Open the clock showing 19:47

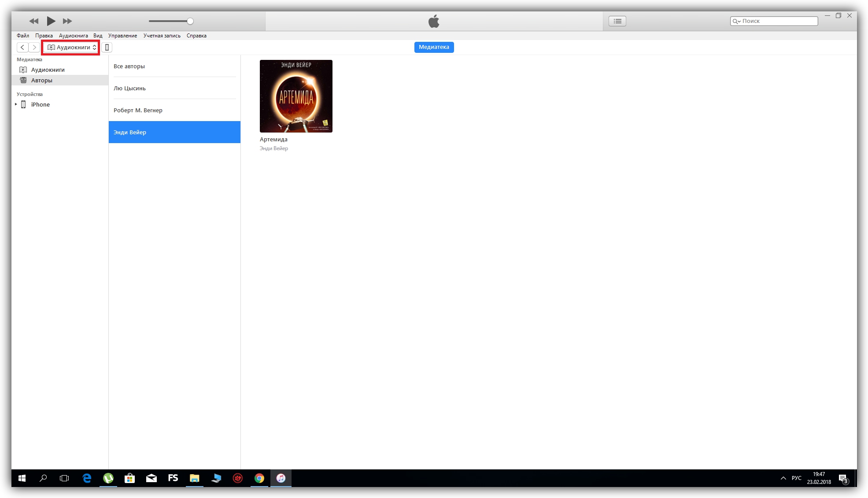click(x=819, y=478)
